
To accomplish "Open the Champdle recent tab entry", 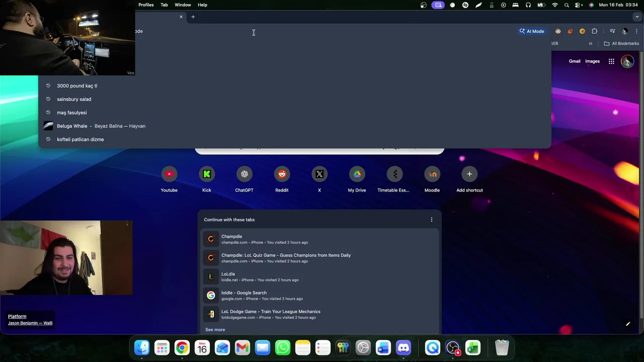I will pos(319,239).
